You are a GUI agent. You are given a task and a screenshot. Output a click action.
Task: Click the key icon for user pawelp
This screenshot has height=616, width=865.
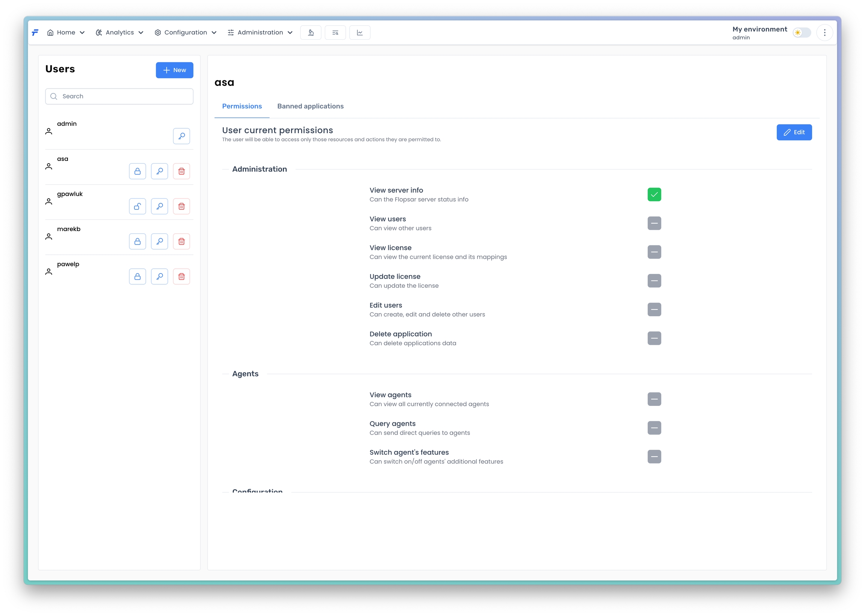pyautogui.click(x=160, y=276)
